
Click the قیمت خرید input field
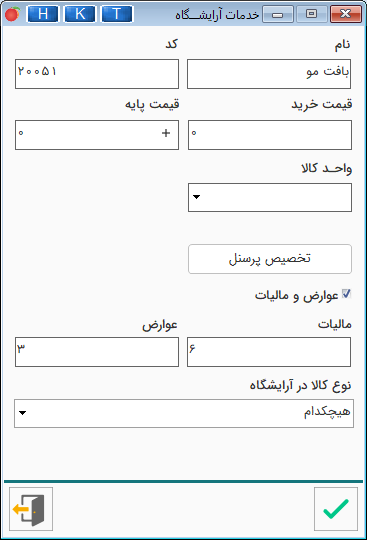click(270, 135)
